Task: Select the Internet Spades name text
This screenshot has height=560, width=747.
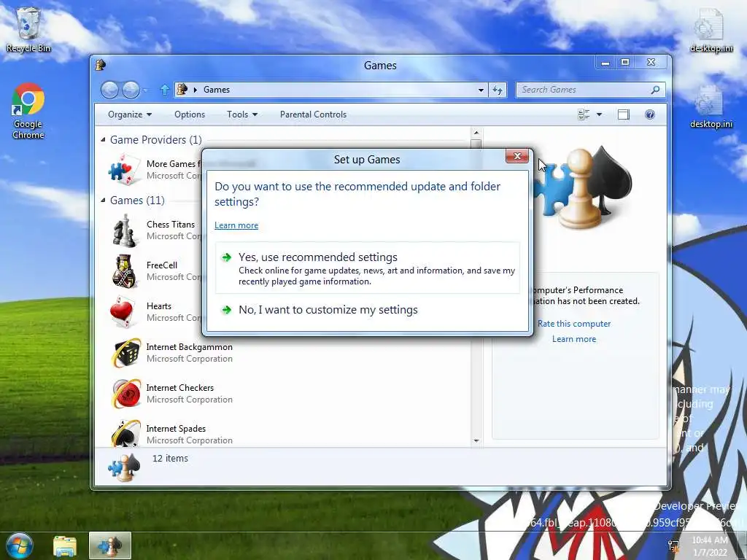Action: tap(176, 429)
